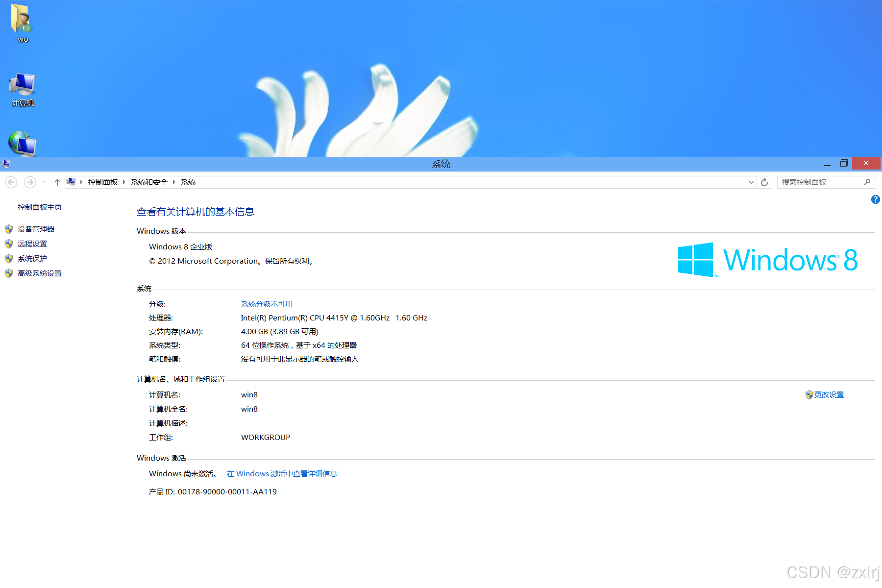
Task: Close the 系统 window
Action: coord(866,163)
